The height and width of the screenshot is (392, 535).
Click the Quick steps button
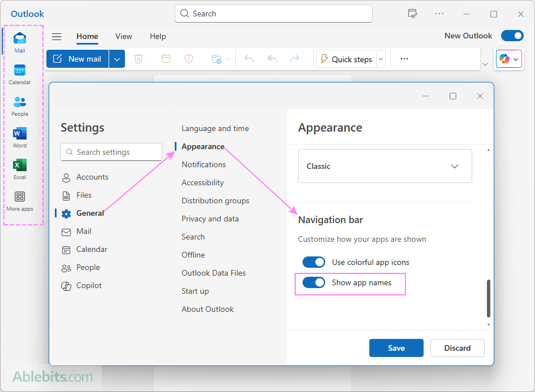(x=347, y=59)
